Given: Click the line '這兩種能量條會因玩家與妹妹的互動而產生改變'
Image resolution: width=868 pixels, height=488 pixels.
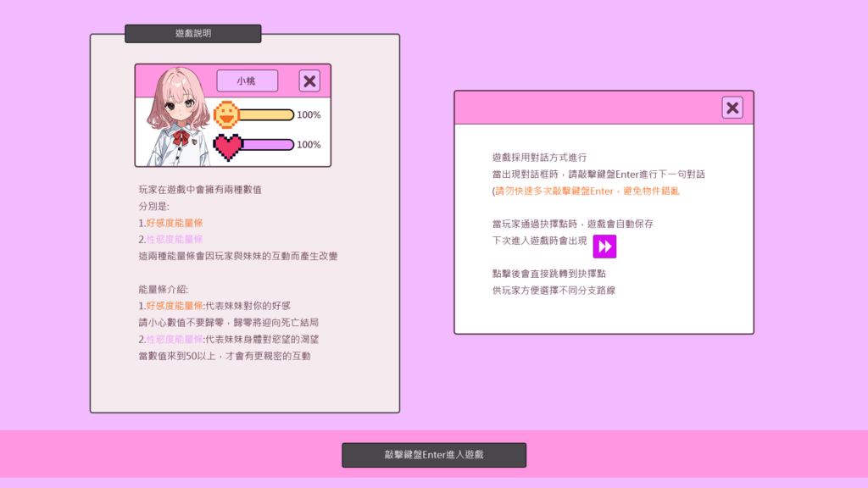Looking at the screenshot, I should point(238,256).
